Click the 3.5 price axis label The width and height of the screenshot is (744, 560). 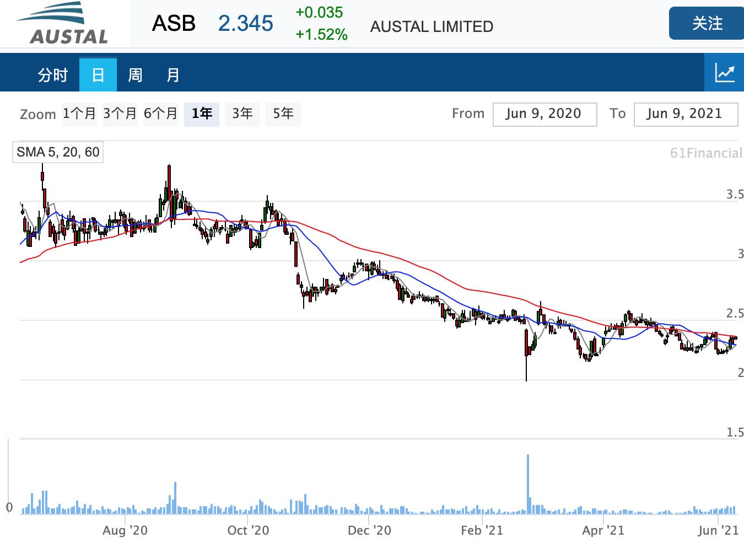pos(735,194)
